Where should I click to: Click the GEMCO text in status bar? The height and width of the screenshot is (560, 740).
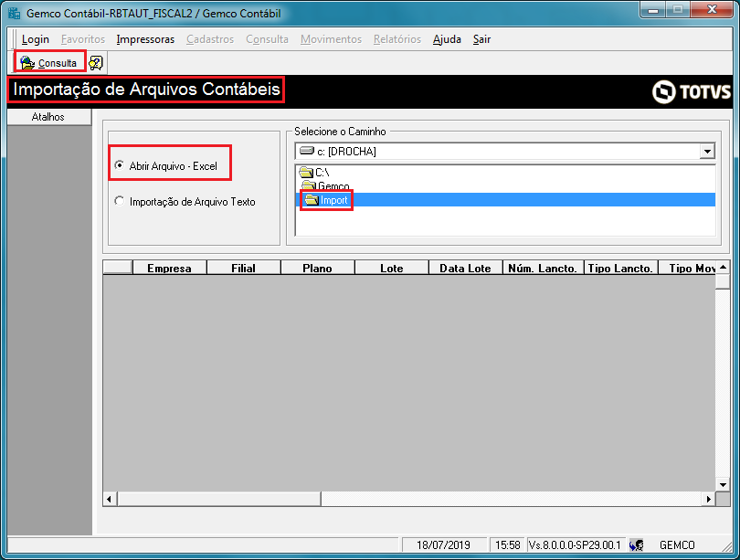coord(677,544)
